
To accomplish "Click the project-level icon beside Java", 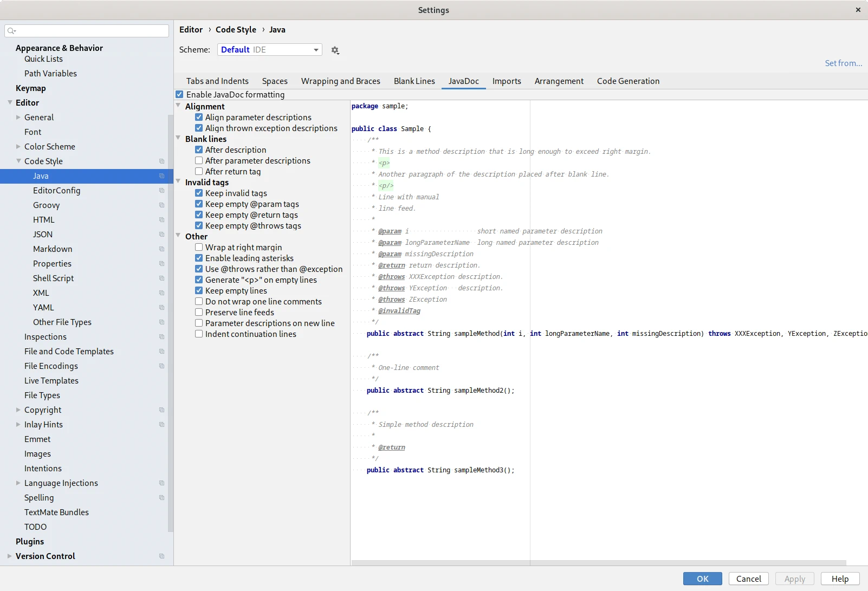I will (161, 176).
